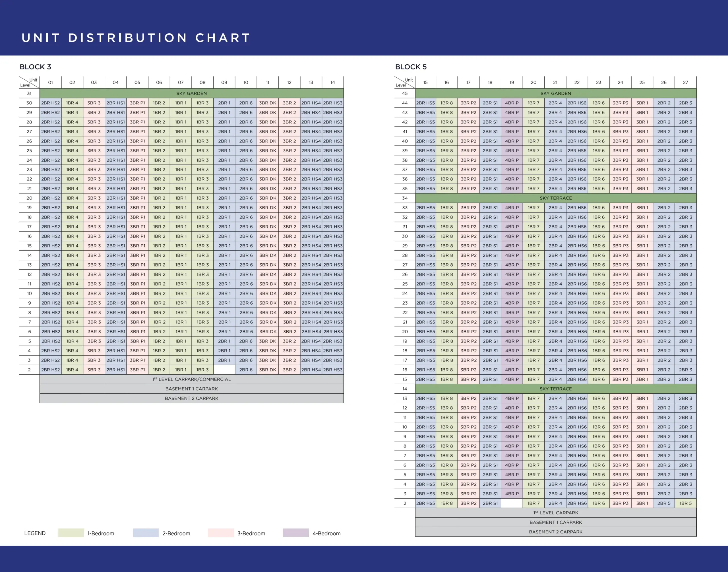728x572 pixels.
Task: Click the 1ST LEVEL CARPARK/COMMERCIAL row
Action: tap(192, 379)
